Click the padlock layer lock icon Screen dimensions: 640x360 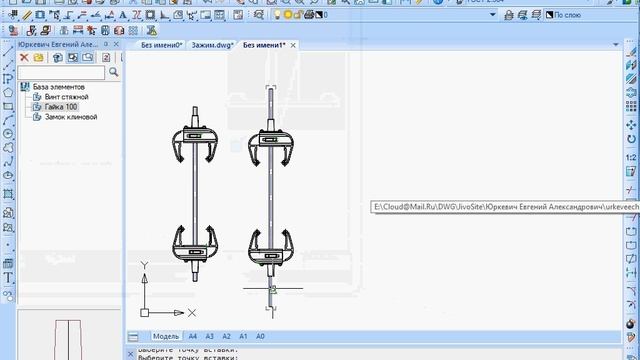pyautogui.click(x=298, y=15)
